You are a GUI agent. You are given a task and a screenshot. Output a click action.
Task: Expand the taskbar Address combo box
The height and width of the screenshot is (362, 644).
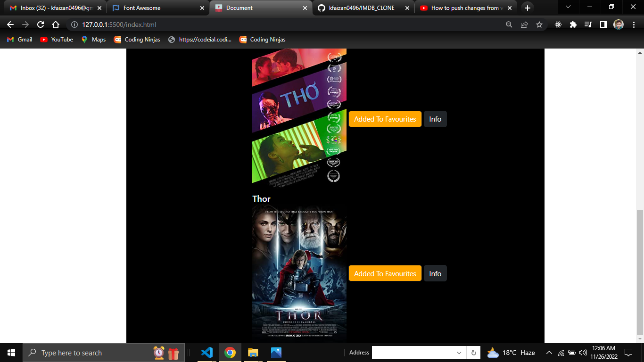pyautogui.click(x=458, y=353)
